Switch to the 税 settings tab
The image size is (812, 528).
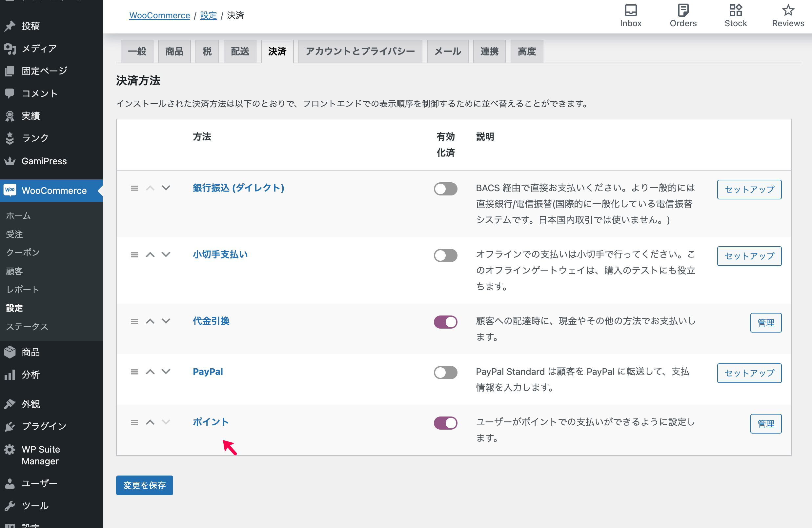[207, 51]
